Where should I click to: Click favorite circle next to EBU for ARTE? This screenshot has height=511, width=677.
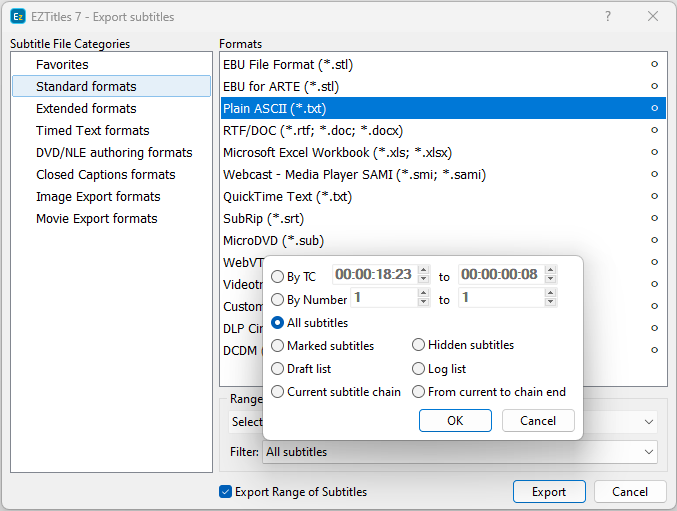click(654, 87)
